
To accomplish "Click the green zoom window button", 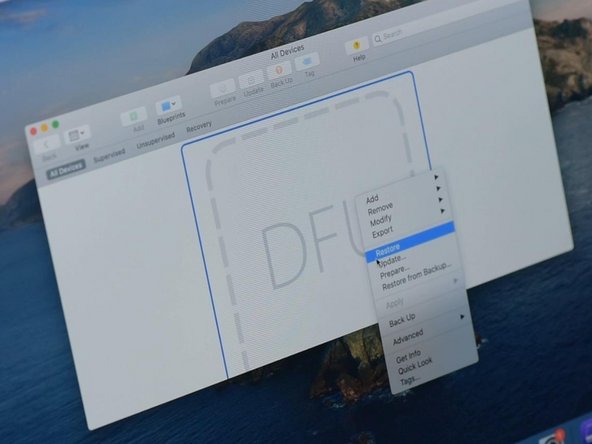I will click(56, 124).
